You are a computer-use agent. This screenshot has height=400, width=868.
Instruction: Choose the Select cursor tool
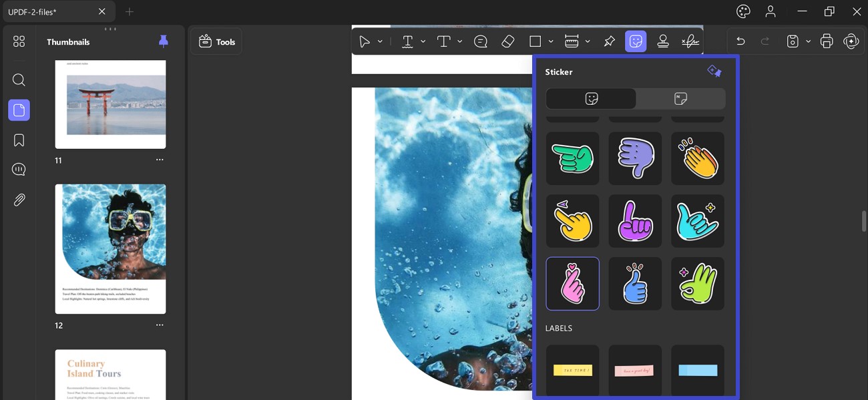click(365, 41)
